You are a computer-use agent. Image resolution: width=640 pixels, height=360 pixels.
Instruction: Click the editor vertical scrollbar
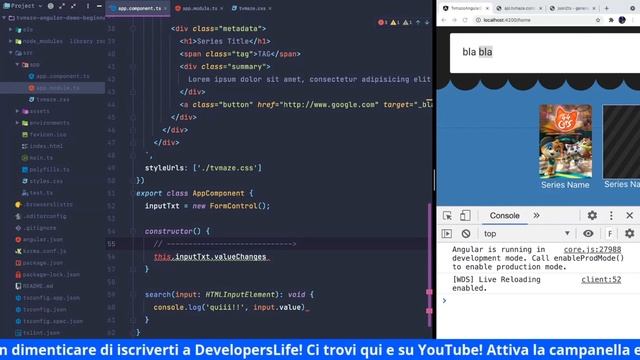(x=429, y=265)
